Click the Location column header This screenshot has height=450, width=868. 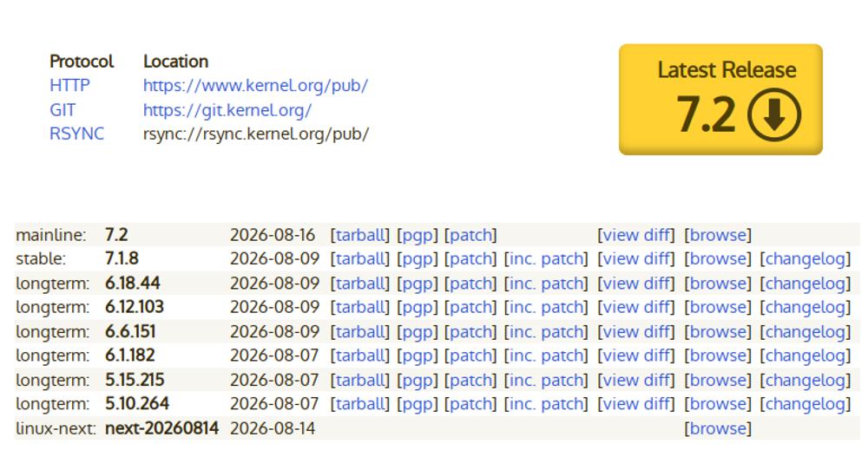coord(175,62)
